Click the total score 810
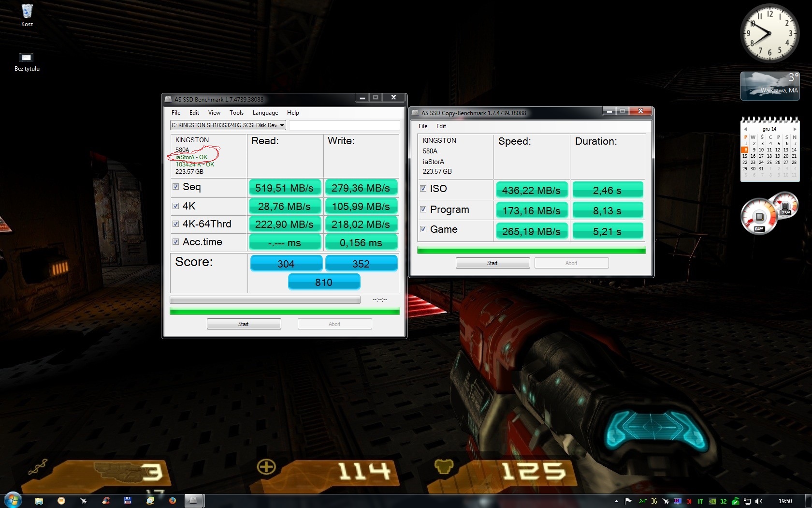 point(324,282)
